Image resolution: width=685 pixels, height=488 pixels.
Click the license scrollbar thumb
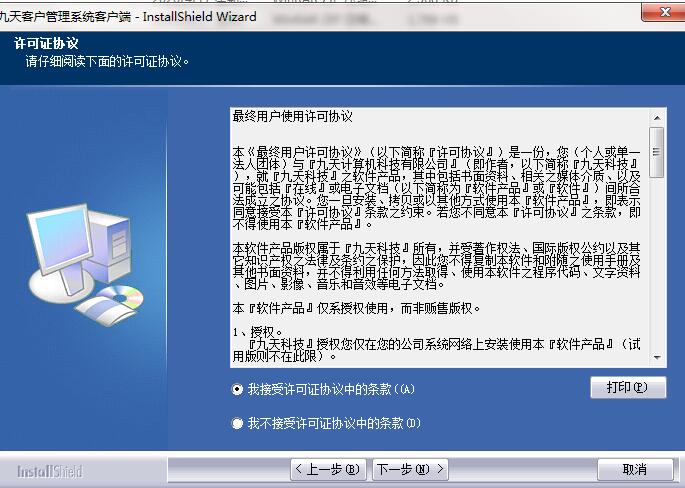[657, 152]
